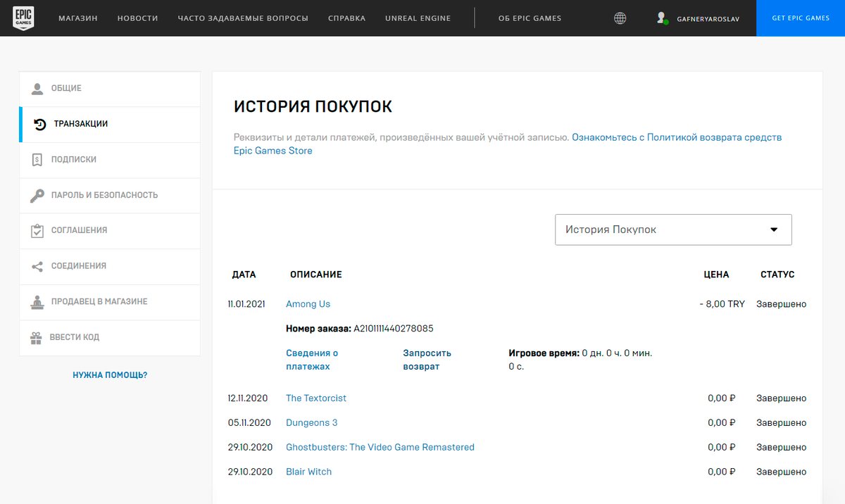Click the Запросить возврат link
Image resolution: width=845 pixels, height=504 pixels.
point(427,360)
